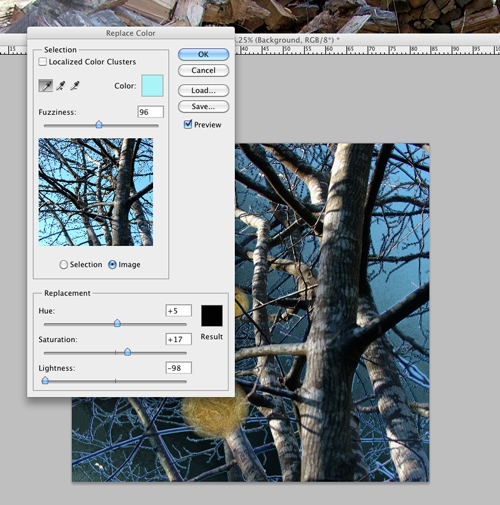
Task: Click the document title text (Background, RGB/8*)
Action: (x=287, y=40)
